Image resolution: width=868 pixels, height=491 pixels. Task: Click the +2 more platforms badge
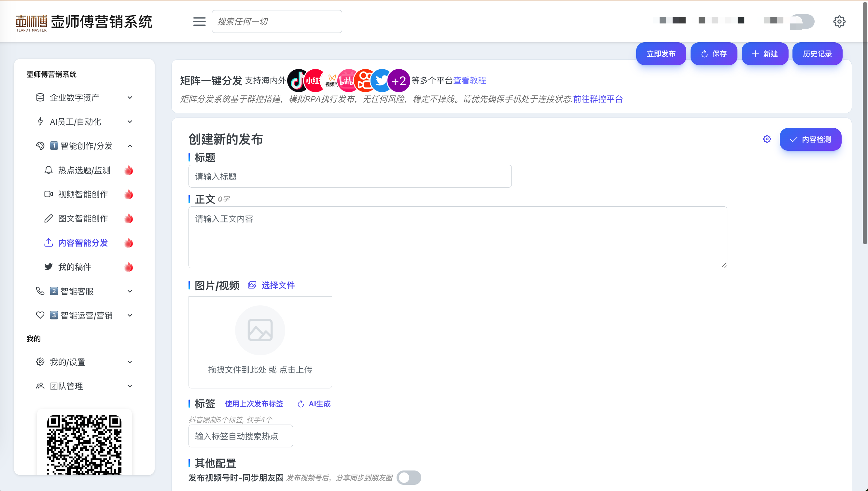(x=399, y=81)
